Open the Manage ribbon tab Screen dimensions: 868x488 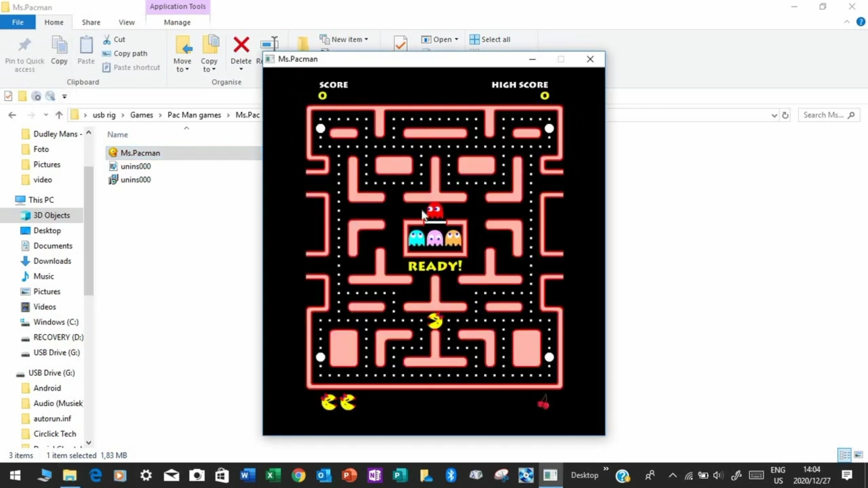coord(177,22)
